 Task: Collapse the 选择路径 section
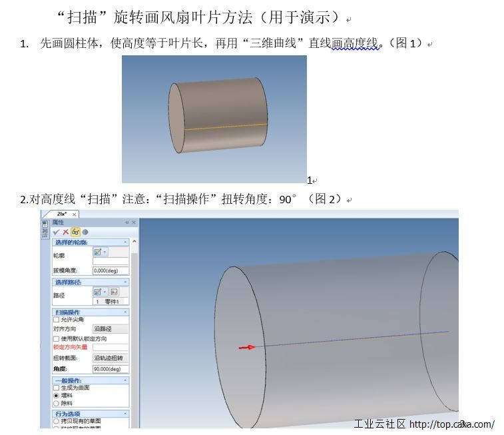tap(125, 282)
